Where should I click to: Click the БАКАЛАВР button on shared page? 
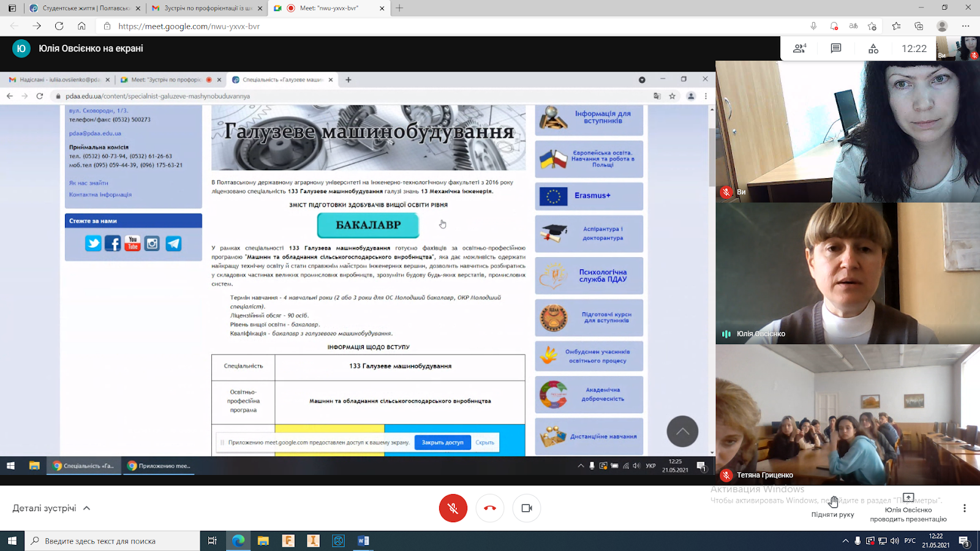[368, 225]
